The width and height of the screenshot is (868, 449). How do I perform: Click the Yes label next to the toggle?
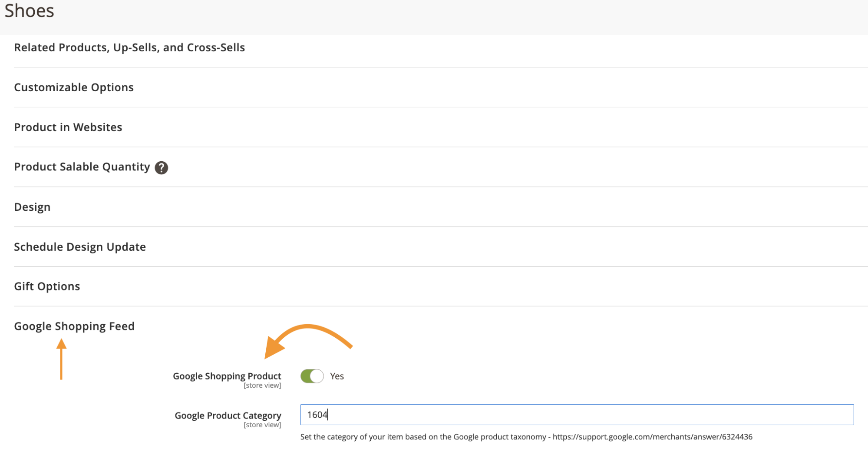[x=337, y=376]
